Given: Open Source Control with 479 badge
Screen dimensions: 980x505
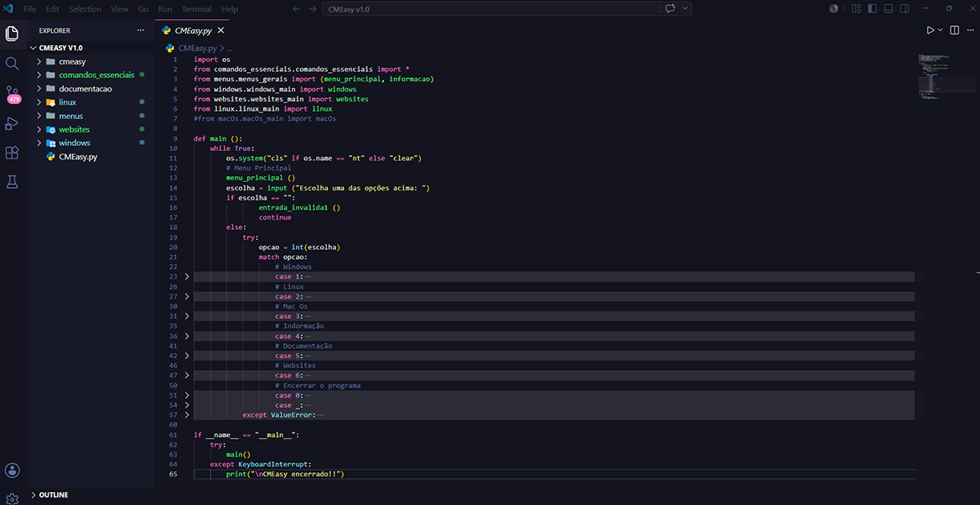Looking at the screenshot, I should click(x=12, y=94).
